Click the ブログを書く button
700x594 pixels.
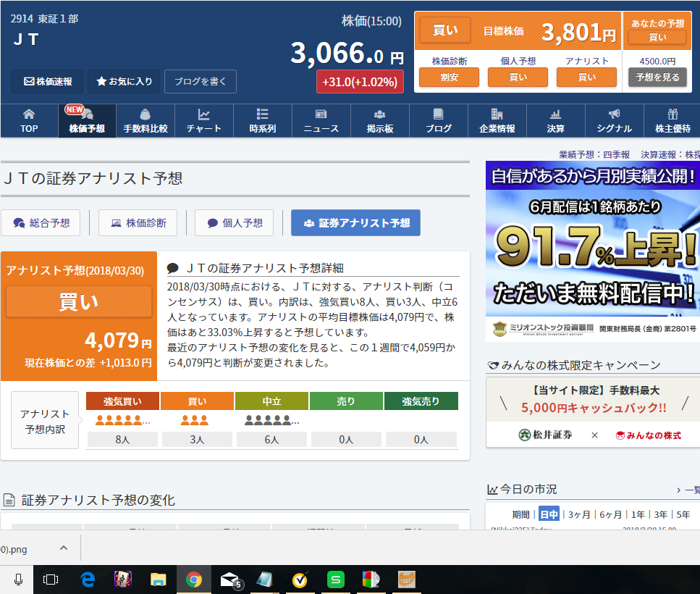[x=200, y=82]
